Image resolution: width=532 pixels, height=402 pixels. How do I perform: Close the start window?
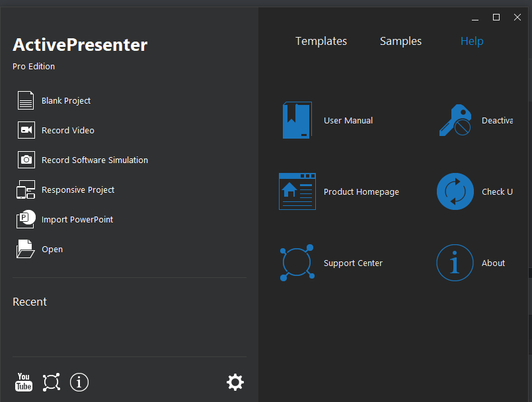click(517, 17)
